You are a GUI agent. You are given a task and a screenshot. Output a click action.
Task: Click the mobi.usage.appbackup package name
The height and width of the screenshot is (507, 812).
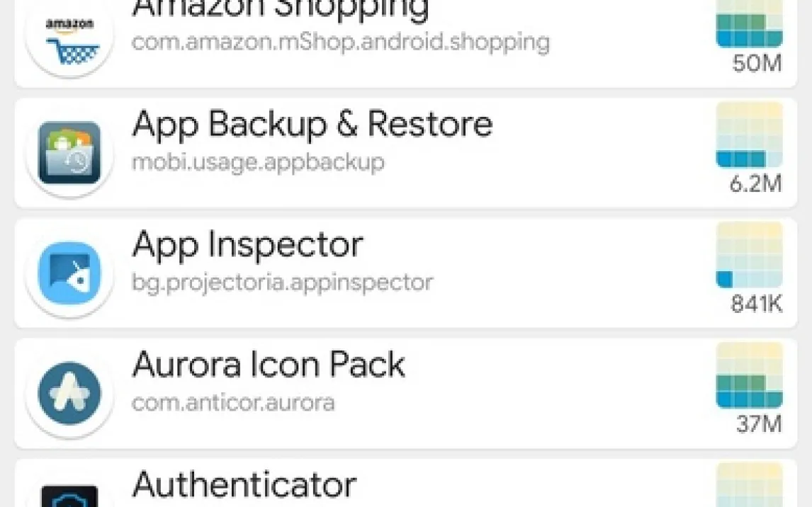(x=258, y=162)
